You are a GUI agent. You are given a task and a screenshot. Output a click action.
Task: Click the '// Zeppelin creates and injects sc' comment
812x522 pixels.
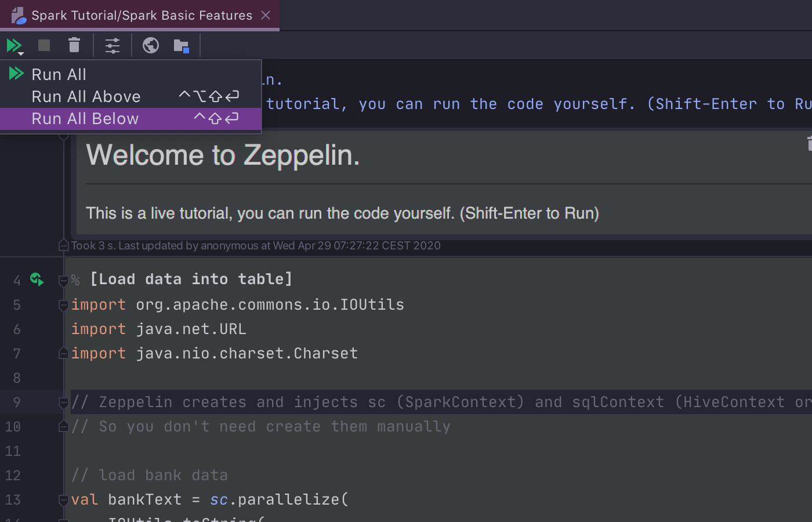click(x=441, y=402)
